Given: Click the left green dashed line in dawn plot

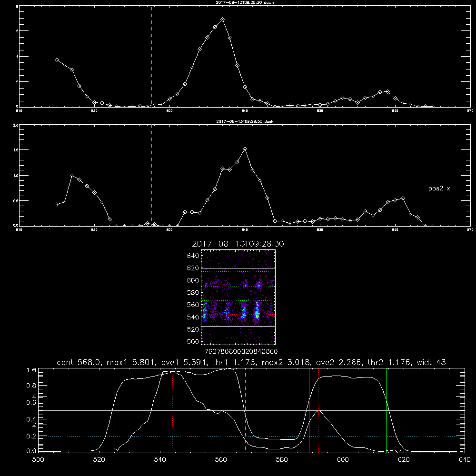Looking at the screenshot, I should pyautogui.click(x=151, y=56).
